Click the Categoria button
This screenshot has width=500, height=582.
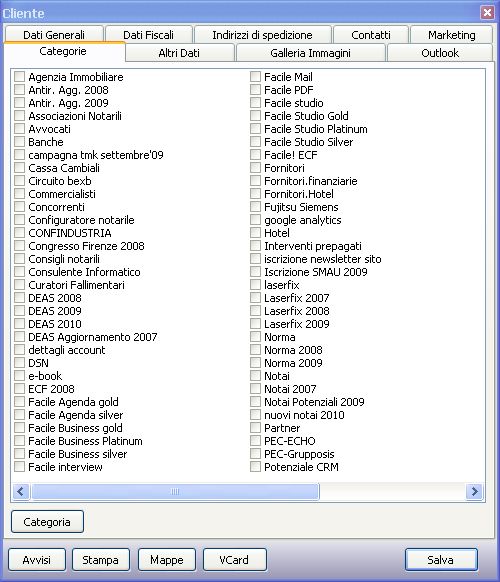(47, 521)
